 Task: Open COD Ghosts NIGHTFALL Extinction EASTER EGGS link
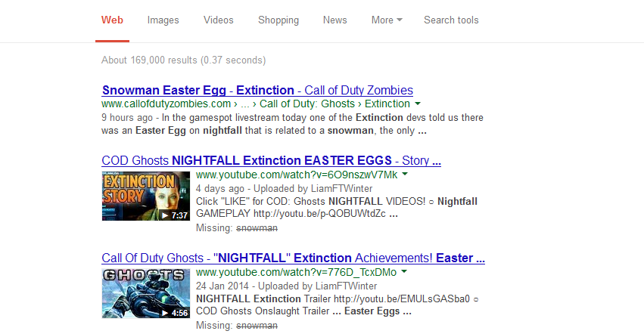point(271,160)
